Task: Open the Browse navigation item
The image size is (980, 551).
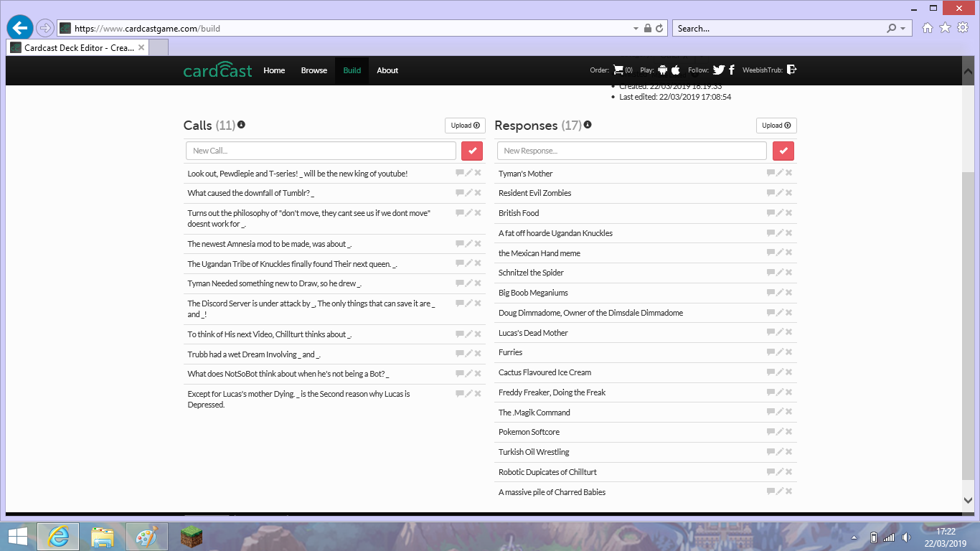Action: 314,70
